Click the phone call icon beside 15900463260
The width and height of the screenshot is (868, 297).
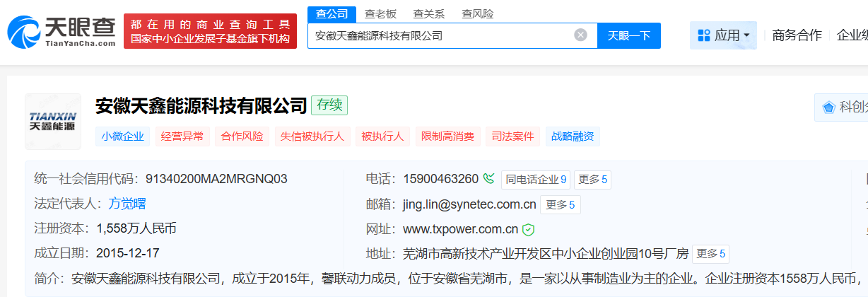coord(488,179)
